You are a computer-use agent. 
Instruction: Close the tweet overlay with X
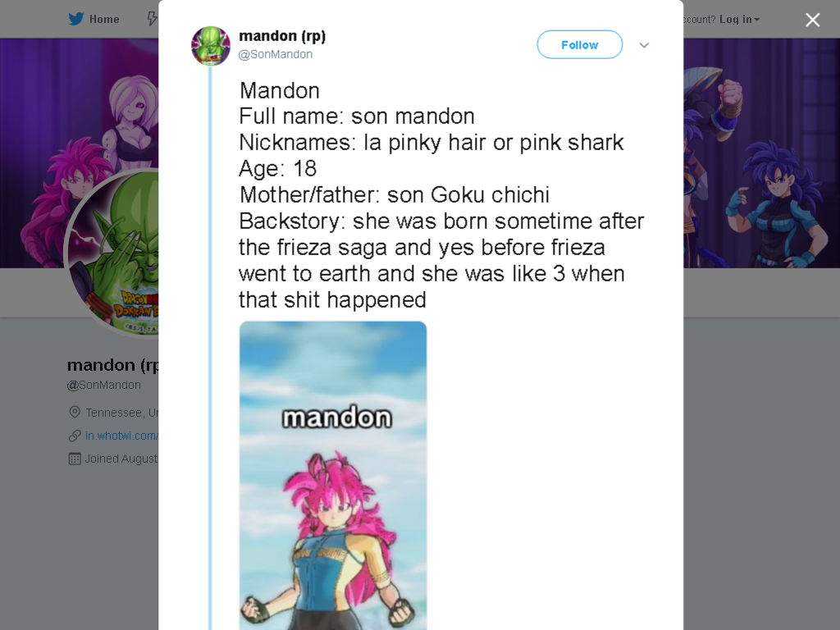click(812, 20)
